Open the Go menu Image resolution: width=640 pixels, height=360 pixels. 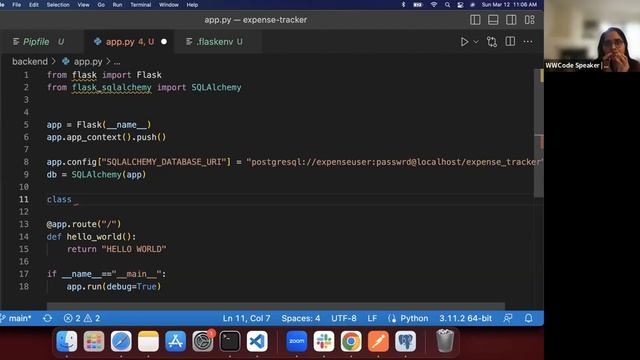coord(101,5)
